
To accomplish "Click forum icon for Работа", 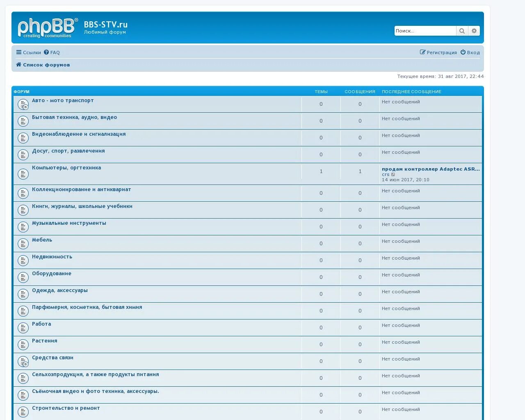I will [23, 328].
